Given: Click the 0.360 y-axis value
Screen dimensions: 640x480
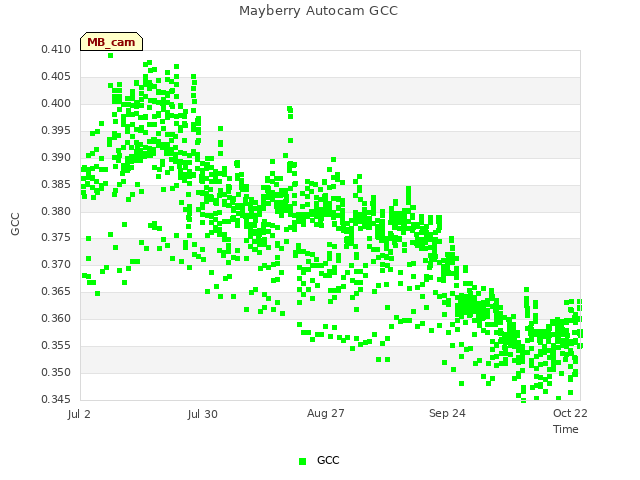Looking at the screenshot, I should pos(56,318).
